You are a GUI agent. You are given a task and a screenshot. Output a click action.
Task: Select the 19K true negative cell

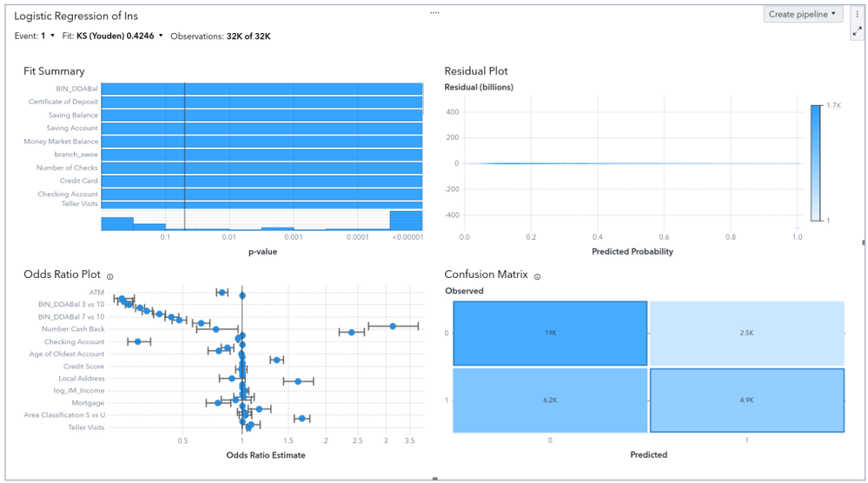click(550, 333)
